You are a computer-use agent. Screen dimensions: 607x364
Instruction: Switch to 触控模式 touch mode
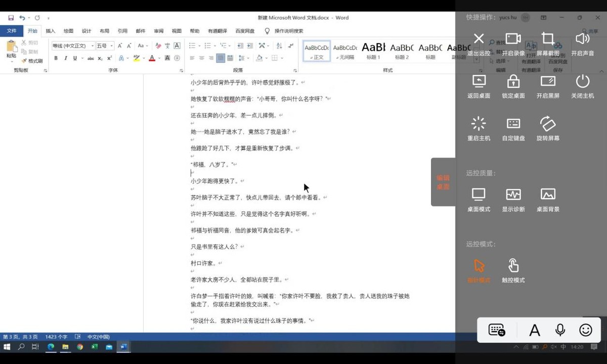(x=513, y=266)
